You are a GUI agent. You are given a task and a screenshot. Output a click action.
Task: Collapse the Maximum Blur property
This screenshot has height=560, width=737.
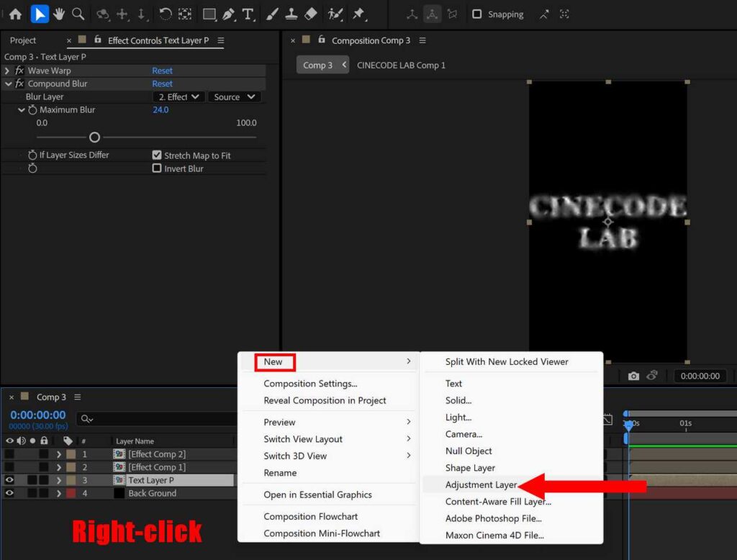click(21, 110)
